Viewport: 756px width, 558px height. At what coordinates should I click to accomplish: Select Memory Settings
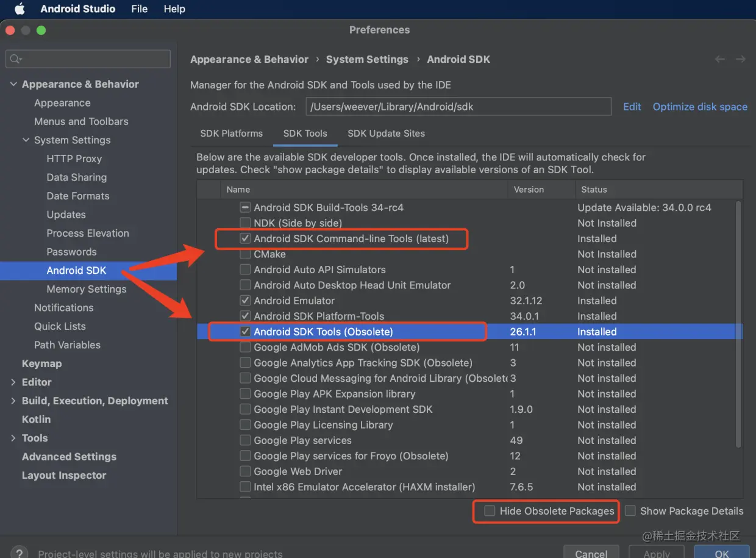(87, 289)
